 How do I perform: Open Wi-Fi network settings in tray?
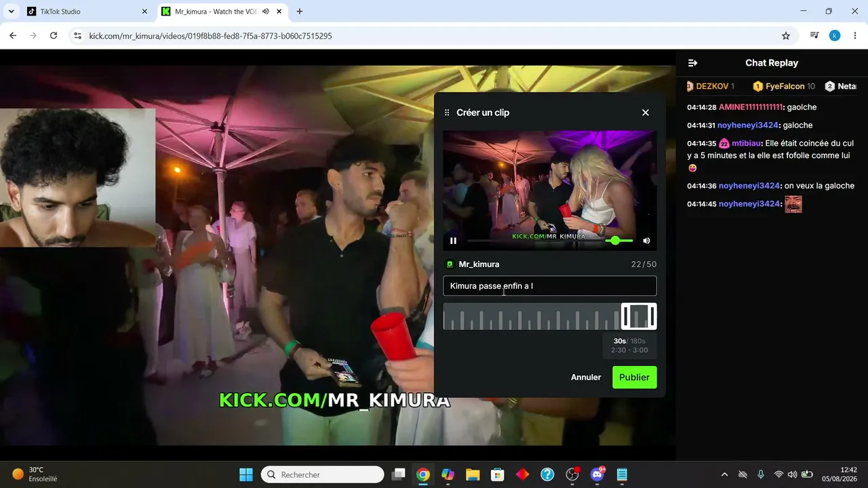pos(778,474)
